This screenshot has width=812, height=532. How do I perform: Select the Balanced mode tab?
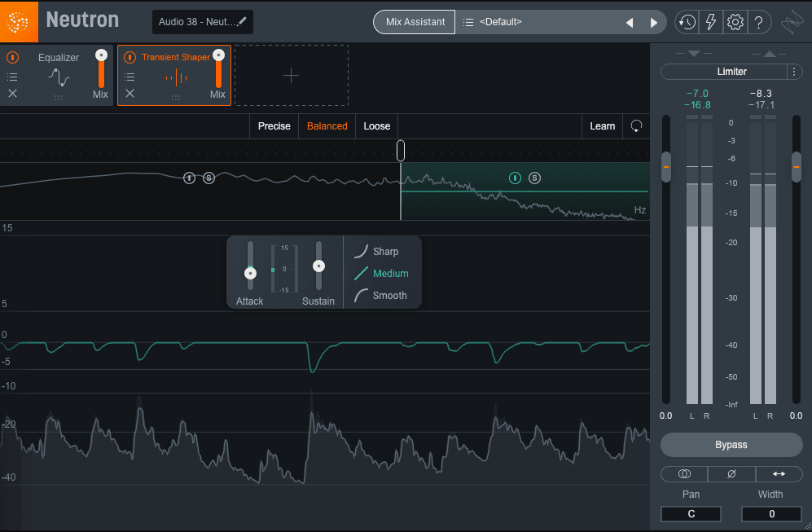click(x=327, y=126)
